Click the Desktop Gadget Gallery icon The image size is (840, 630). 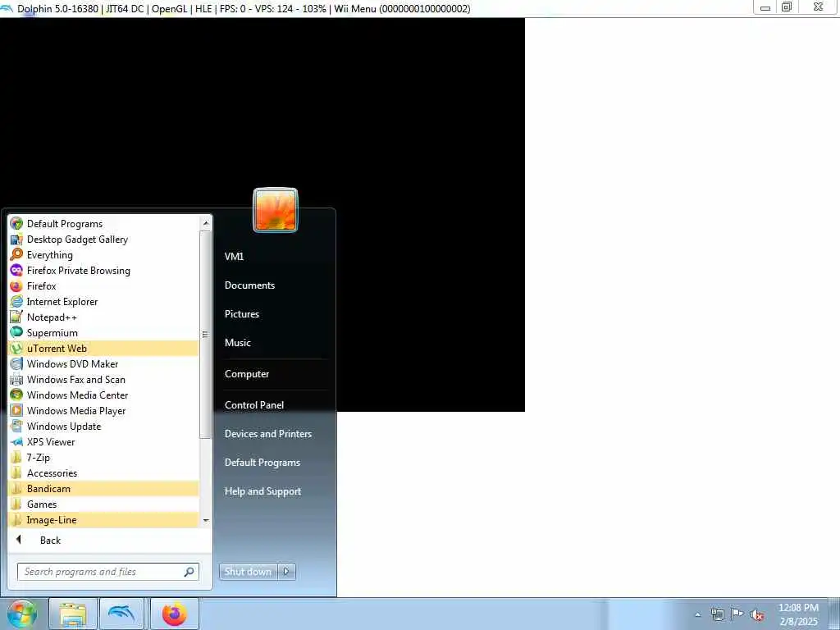tap(16, 239)
